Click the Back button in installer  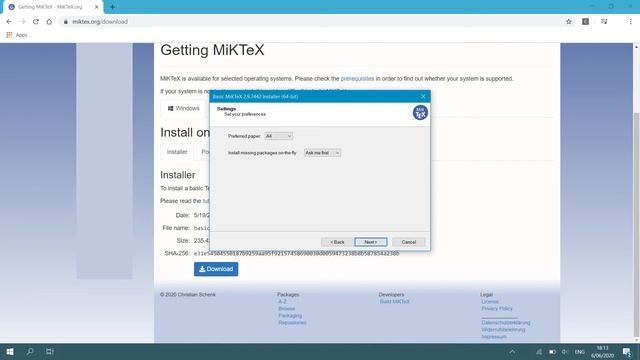[337, 242]
